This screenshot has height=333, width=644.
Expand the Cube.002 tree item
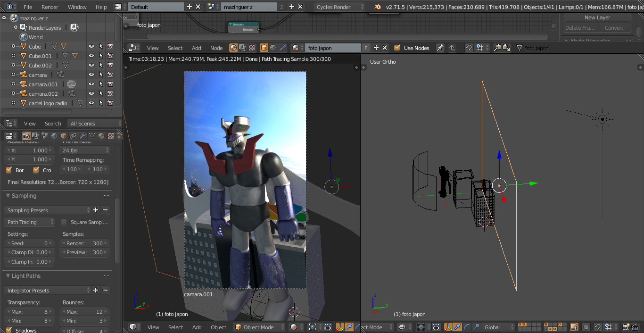point(14,65)
